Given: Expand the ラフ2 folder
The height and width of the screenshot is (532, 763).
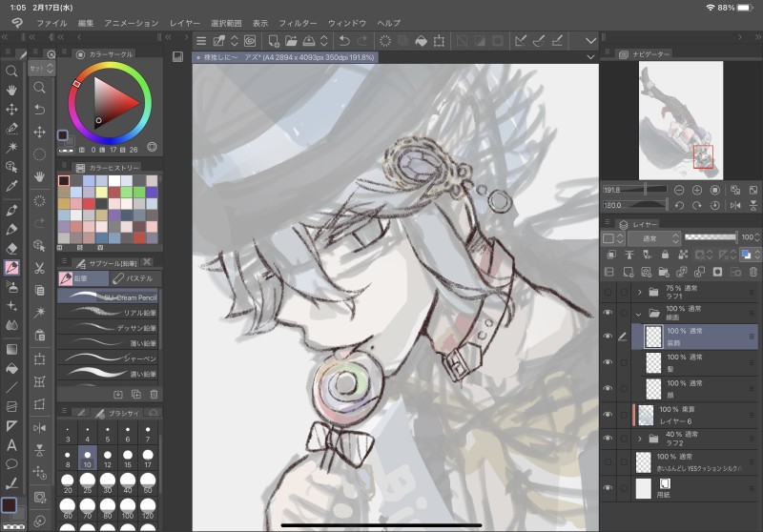Looking at the screenshot, I should (x=639, y=439).
